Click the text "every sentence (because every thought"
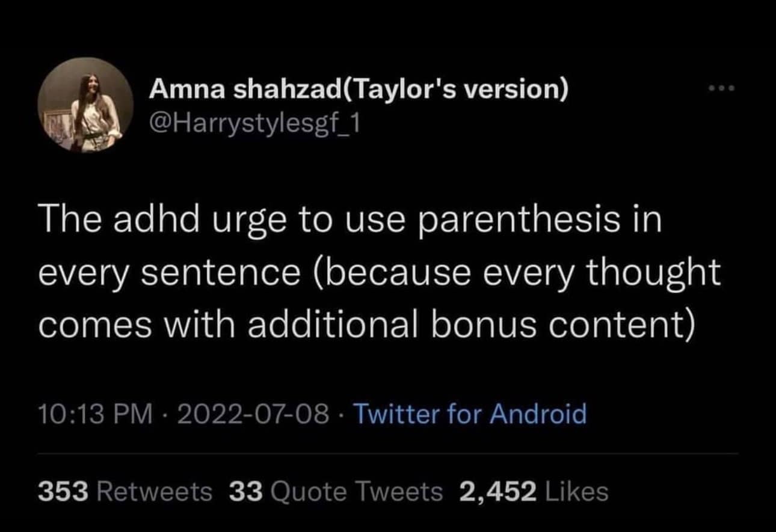 (380, 272)
